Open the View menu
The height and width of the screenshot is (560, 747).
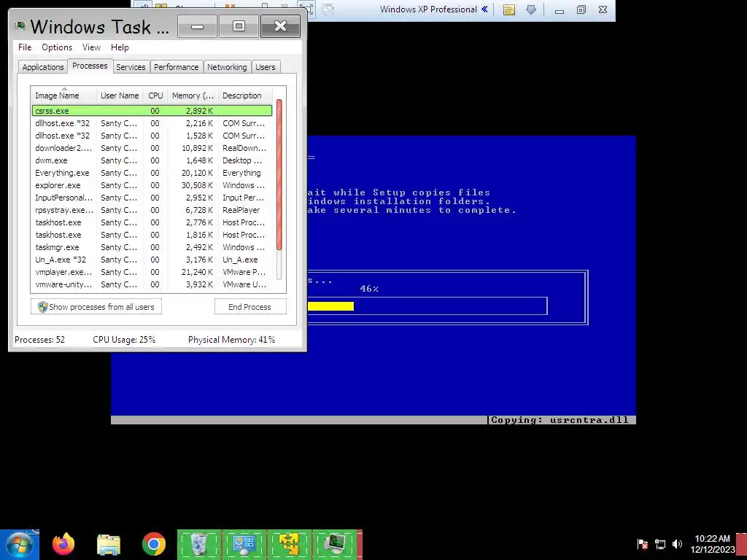(x=91, y=47)
